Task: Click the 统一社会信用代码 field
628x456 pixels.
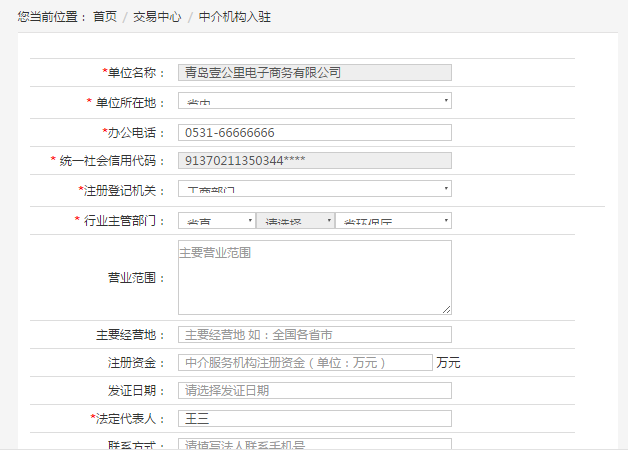Action: point(314,161)
